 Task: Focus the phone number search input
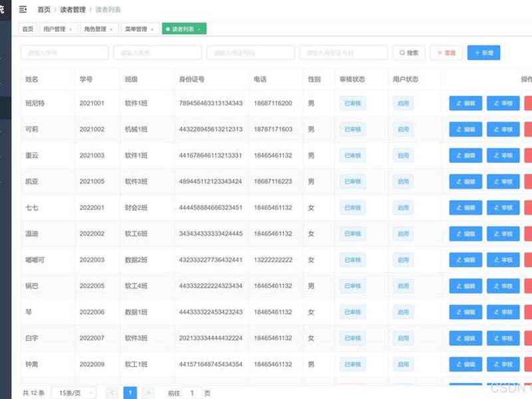pos(251,53)
